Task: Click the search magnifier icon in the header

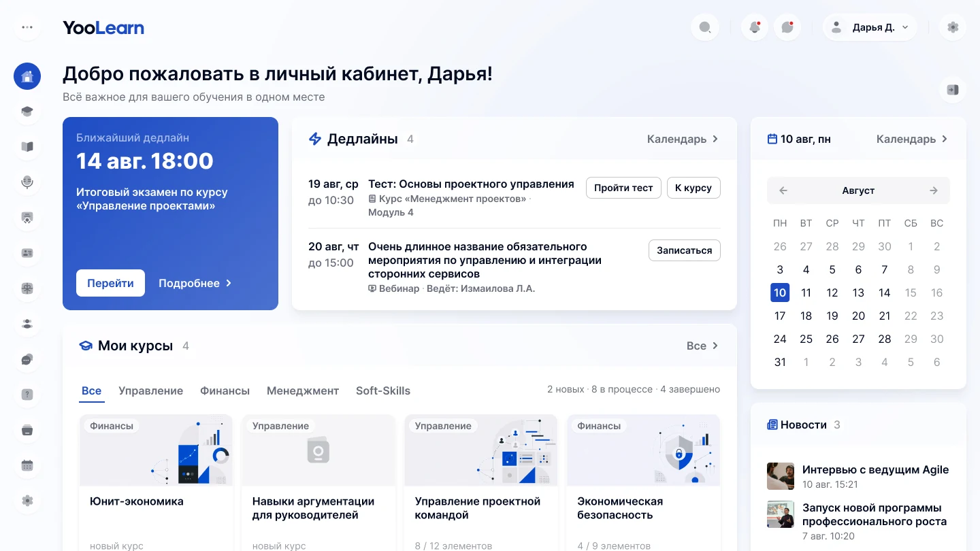Action: point(705,27)
